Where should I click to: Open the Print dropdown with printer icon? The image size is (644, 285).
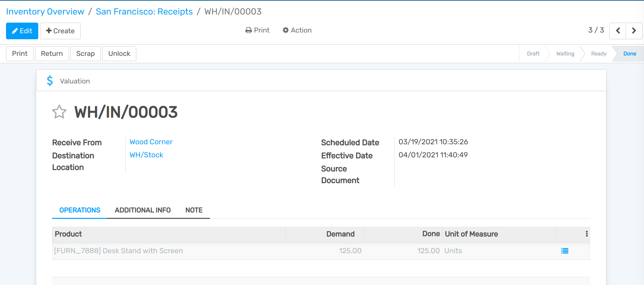[x=257, y=30]
